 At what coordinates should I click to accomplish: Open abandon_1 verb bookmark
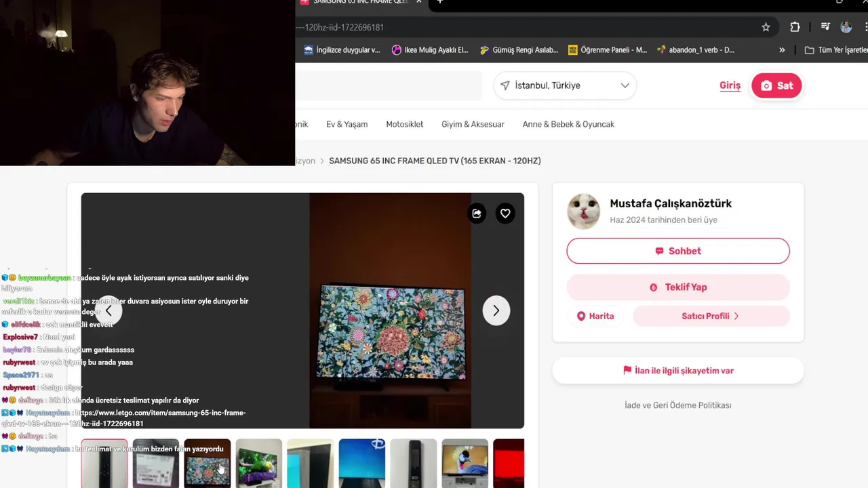(x=695, y=49)
